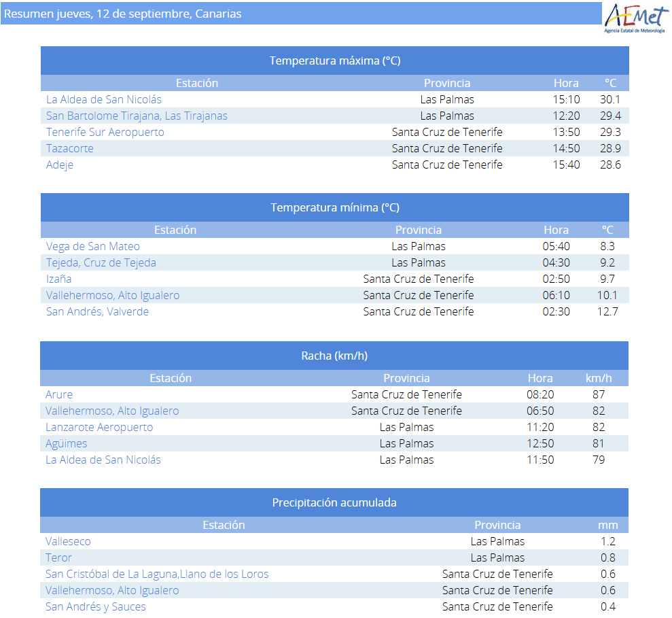Select the 87 gust value for Arure
The width and height of the screenshot is (672, 618).
click(x=599, y=394)
